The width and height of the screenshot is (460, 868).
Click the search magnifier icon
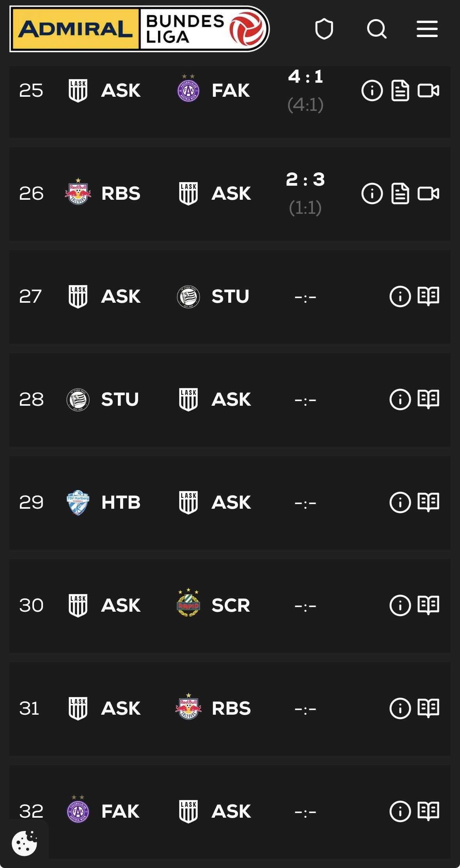click(377, 29)
